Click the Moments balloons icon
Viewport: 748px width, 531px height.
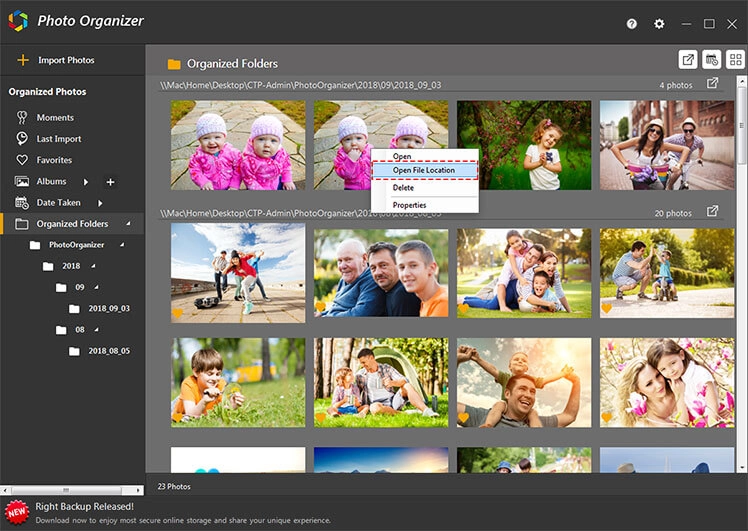point(22,117)
